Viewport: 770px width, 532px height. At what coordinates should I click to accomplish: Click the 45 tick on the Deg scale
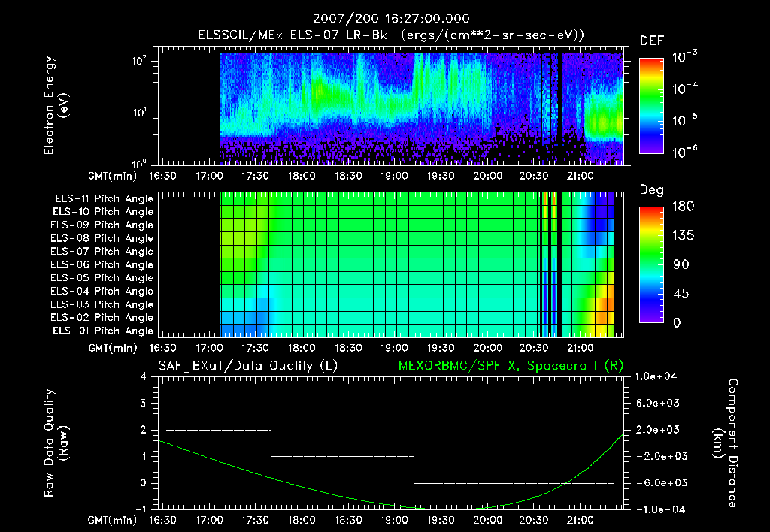point(681,294)
